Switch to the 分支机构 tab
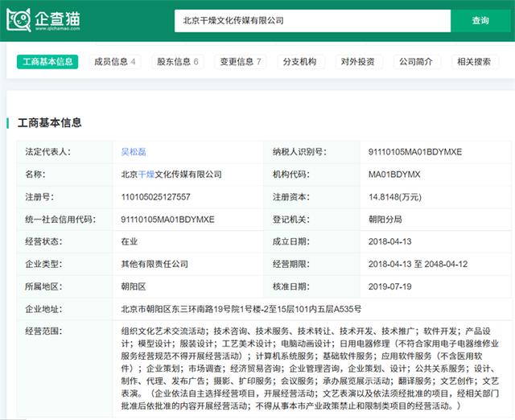The image size is (515, 420). coord(299,62)
